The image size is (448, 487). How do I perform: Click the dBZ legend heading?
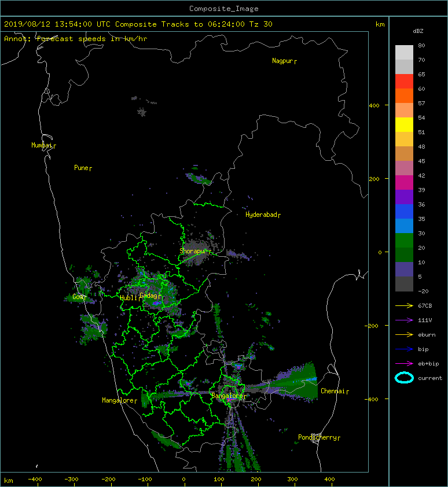[x=418, y=31]
